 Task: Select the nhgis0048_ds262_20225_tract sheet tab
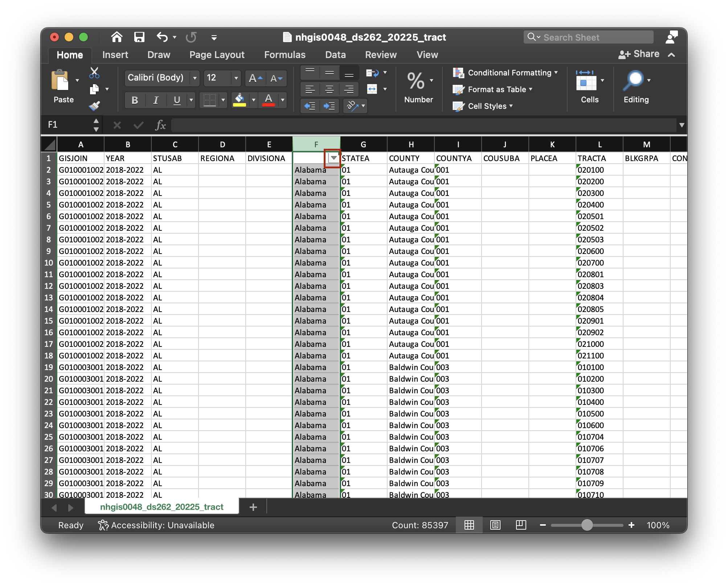(161, 507)
